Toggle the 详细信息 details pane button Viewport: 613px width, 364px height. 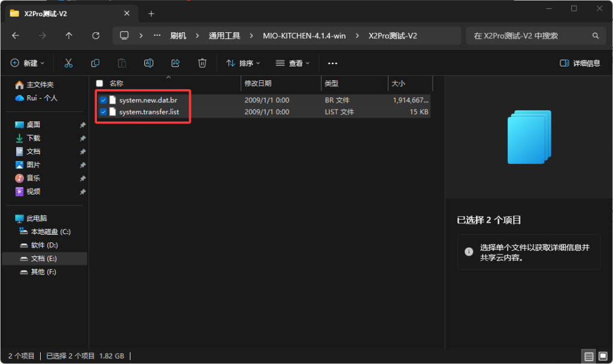click(579, 63)
